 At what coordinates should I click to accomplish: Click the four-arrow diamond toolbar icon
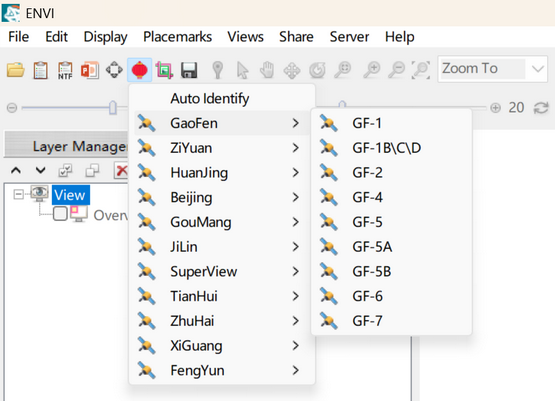click(x=114, y=70)
